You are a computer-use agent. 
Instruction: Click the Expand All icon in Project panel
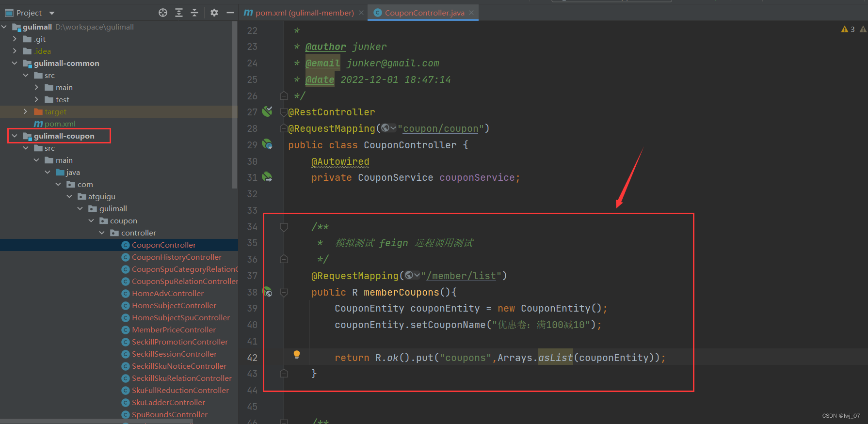pos(179,13)
